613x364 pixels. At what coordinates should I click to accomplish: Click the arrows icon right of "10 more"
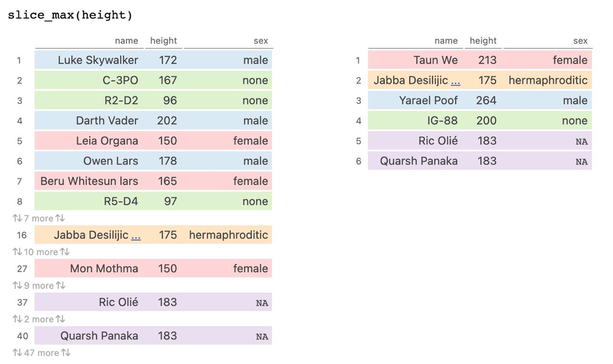(65, 252)
